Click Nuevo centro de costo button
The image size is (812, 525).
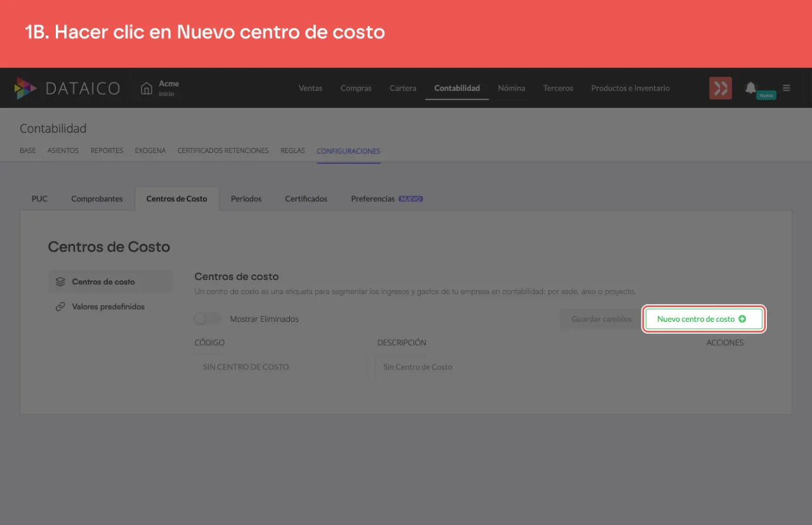point(704,319)
